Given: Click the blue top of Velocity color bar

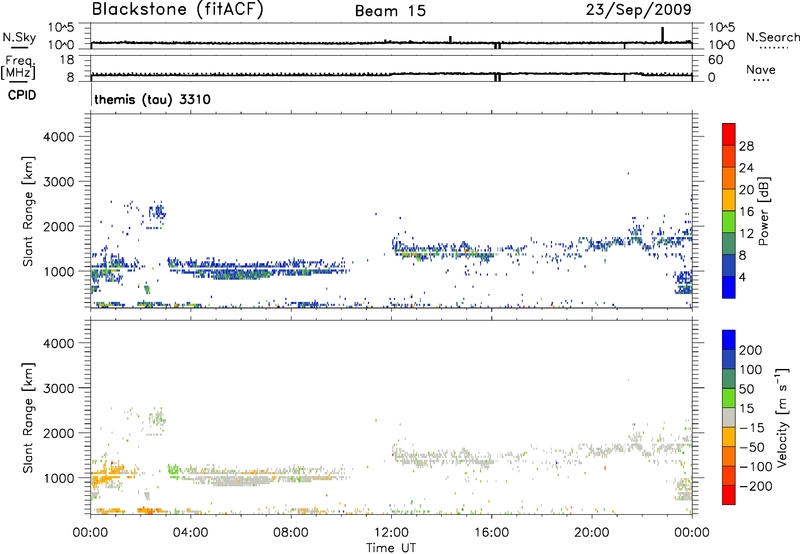Looking at the screenshot, I should pyautogui.click(x=729, y=340).
